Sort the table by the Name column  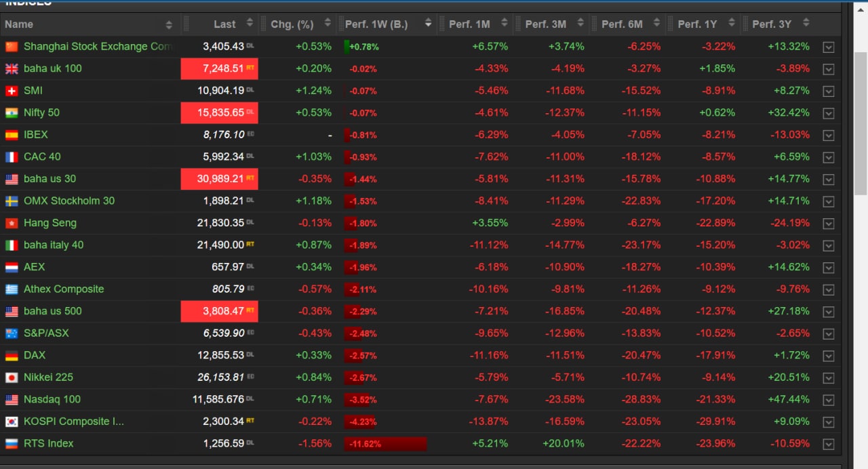(89, 24)
